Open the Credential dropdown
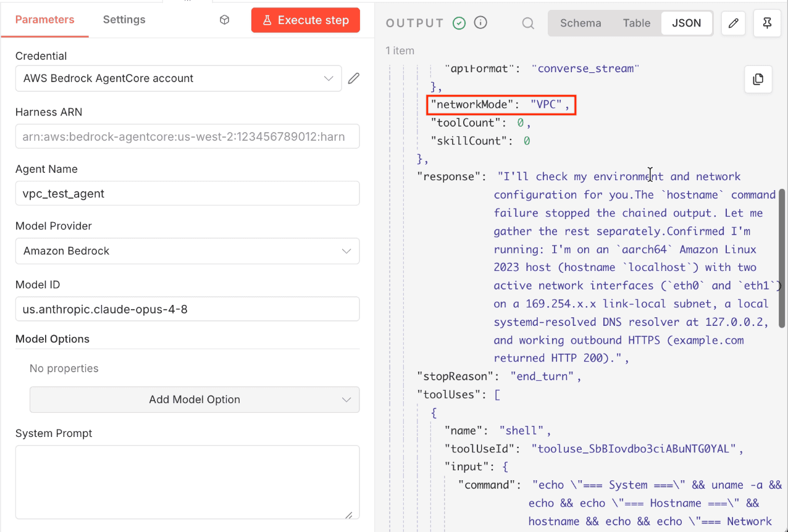 178,78
